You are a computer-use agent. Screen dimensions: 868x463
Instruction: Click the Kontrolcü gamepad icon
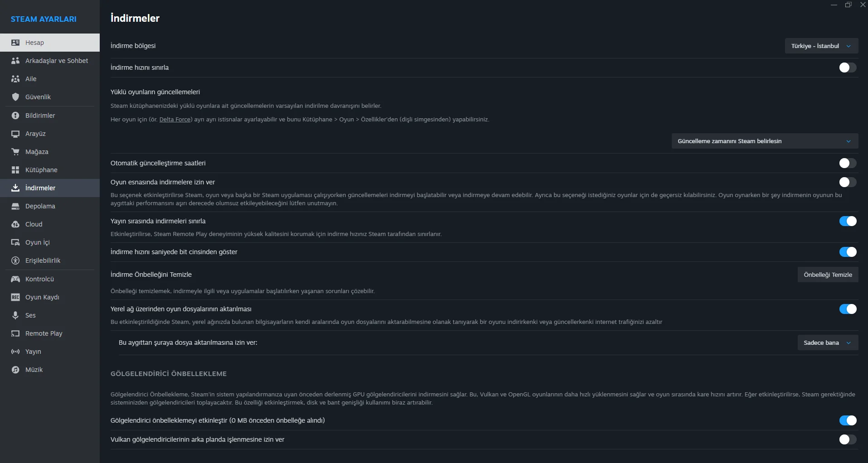pos(15,279)
